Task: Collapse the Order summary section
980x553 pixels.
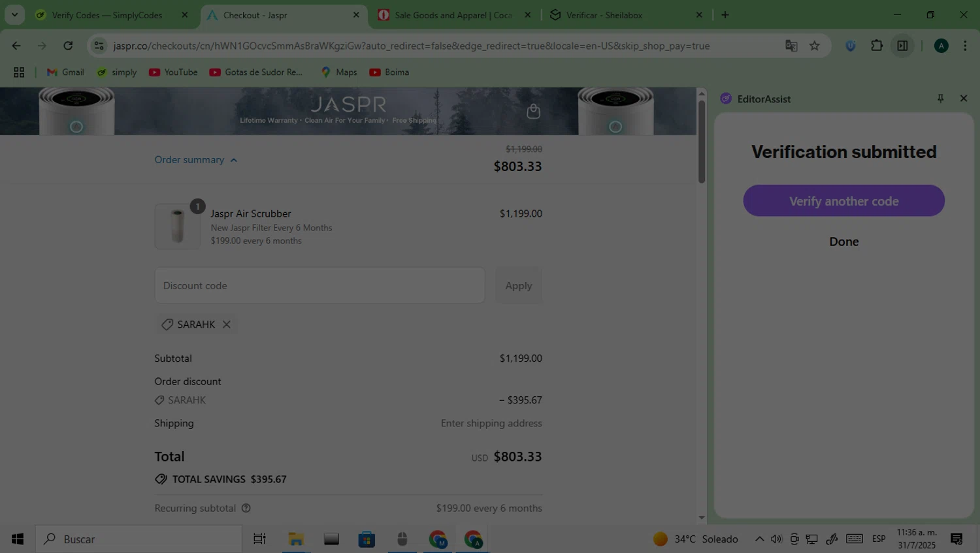Action: (x=196, y=160)
